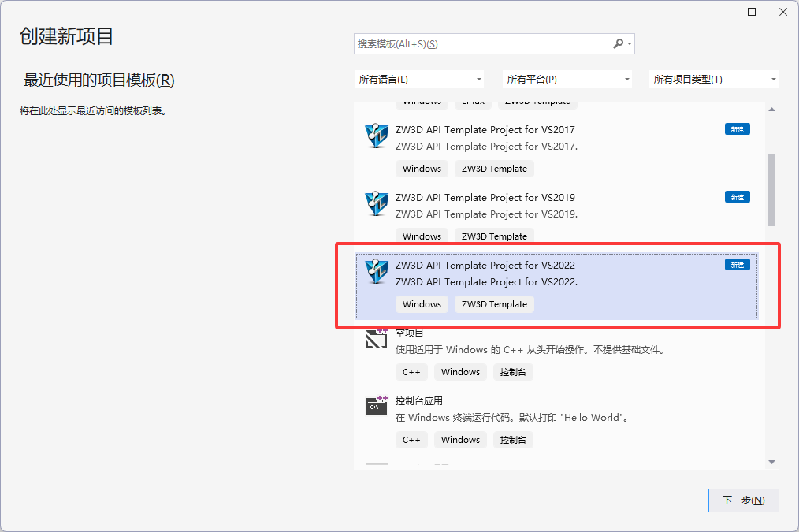Click the Hello World description text
This screenshot has height=532, width=799.
[x=514, y=418]
